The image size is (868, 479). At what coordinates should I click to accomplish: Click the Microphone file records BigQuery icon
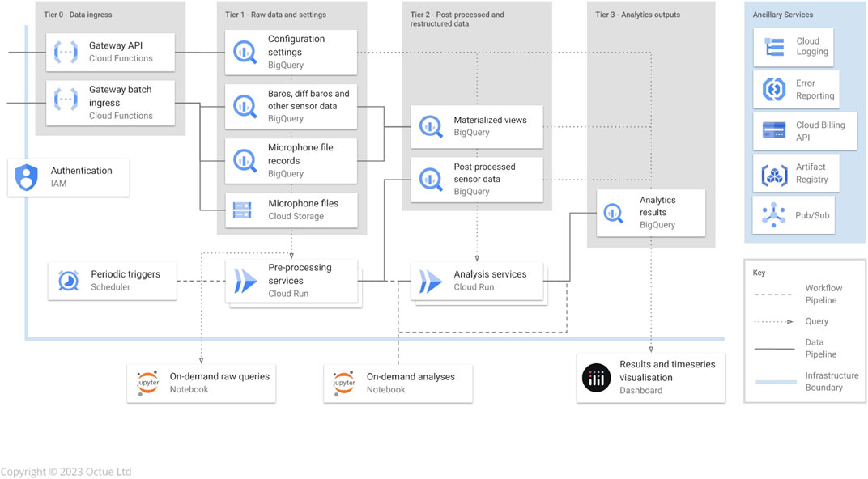click(x=245, y=161)
